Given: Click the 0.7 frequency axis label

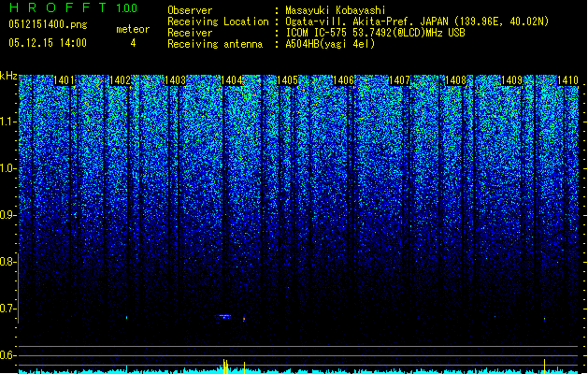Looking at the screenshot, I should click(8, 309).
